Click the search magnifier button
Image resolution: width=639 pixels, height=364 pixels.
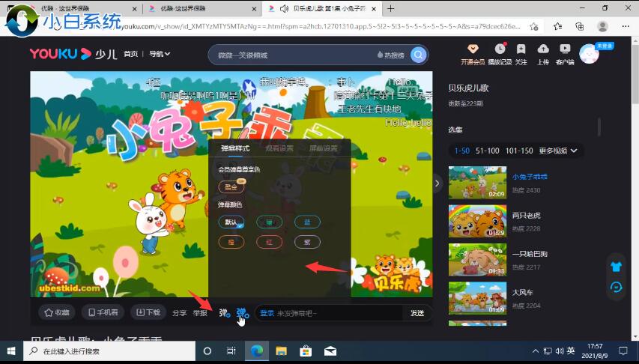pyautogui.click(x=418, y=55)
